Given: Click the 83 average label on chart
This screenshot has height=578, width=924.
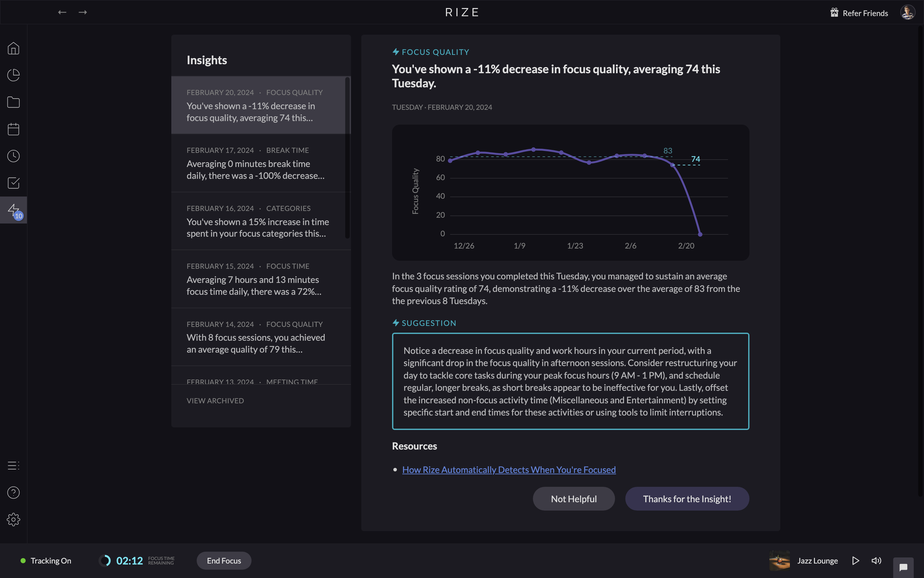Looking at the screenshot, I should [667, 151].
